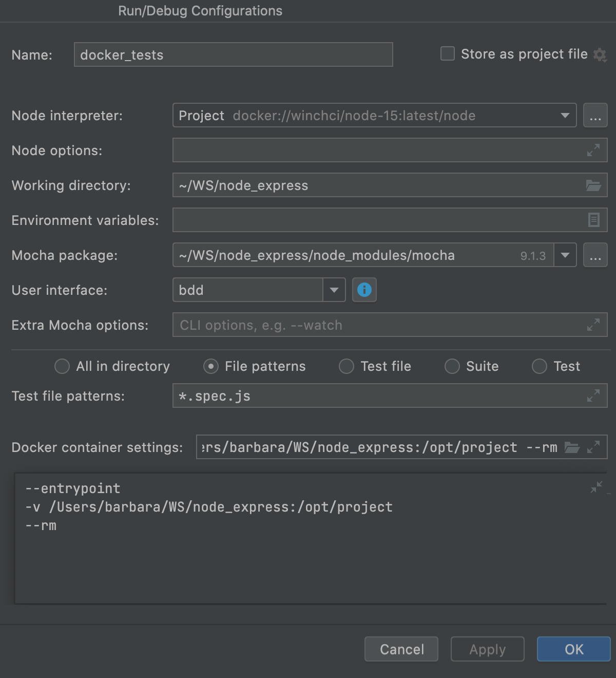Click the Name field containing docker_tests
Image resolution: width=616 pixels, height=678 pixels.
234,55
